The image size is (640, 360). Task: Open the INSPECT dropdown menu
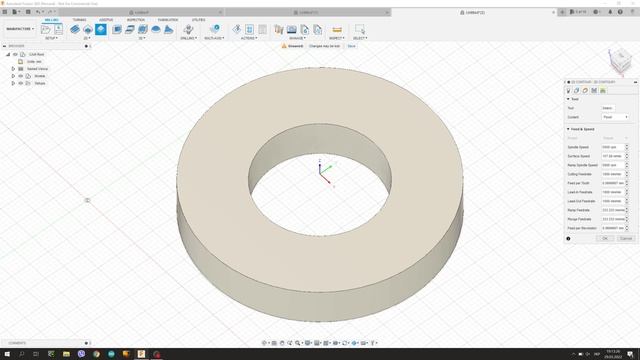[x=337, y=38]
